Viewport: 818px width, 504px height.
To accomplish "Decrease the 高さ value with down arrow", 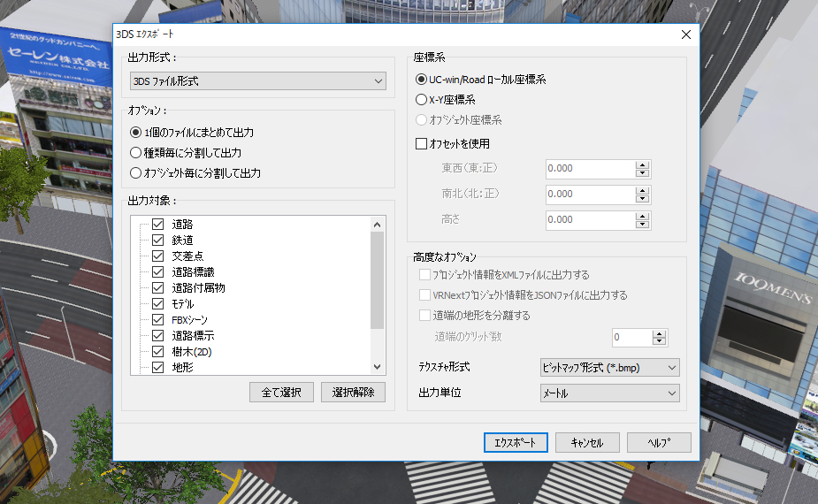I will click(643, 225).
